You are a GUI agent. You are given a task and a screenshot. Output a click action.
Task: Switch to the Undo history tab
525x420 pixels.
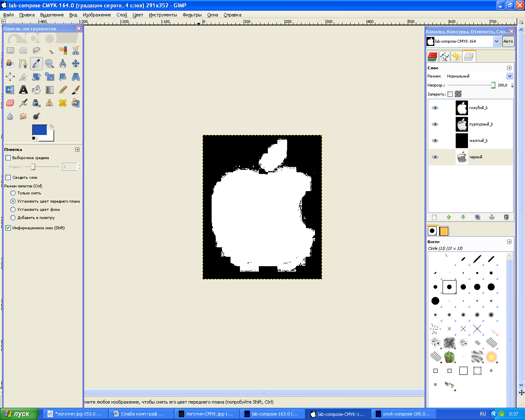(457, 57)
